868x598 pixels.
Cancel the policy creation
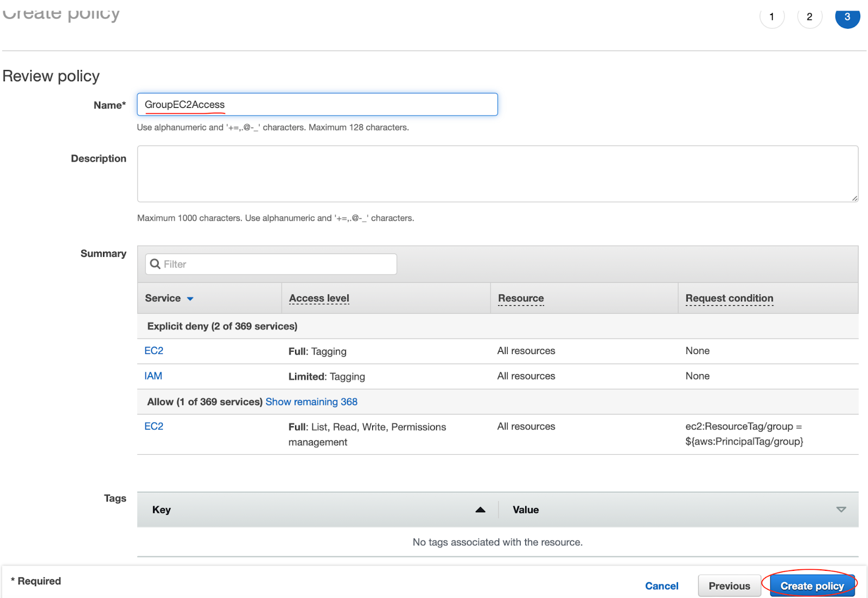661,586
